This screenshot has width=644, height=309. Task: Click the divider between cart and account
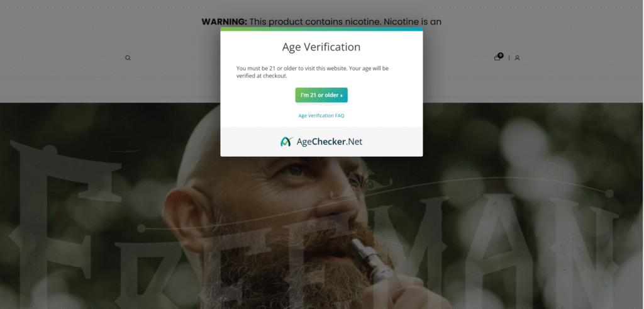(509, 58)
